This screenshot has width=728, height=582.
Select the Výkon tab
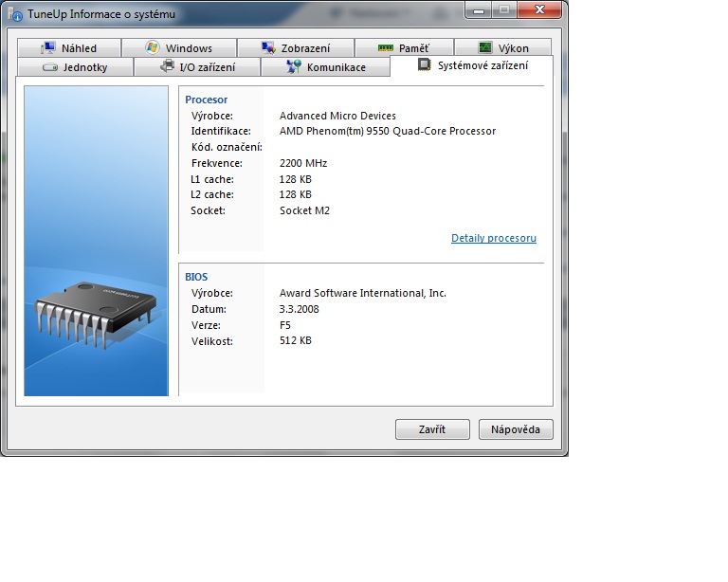[x=502, y=48]
